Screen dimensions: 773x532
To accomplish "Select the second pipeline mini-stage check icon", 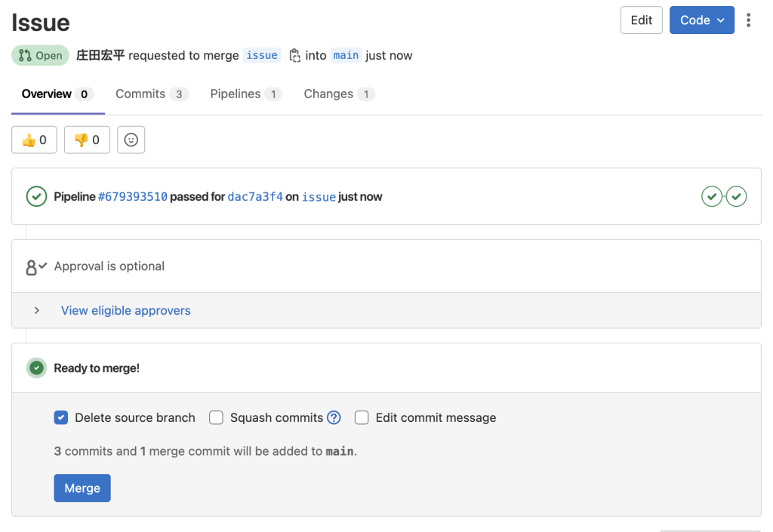I will 737,196.
